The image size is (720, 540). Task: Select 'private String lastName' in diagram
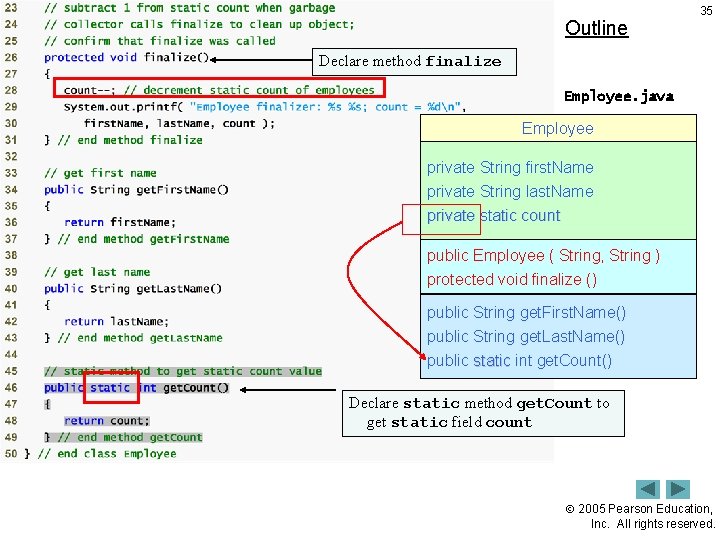510,191
